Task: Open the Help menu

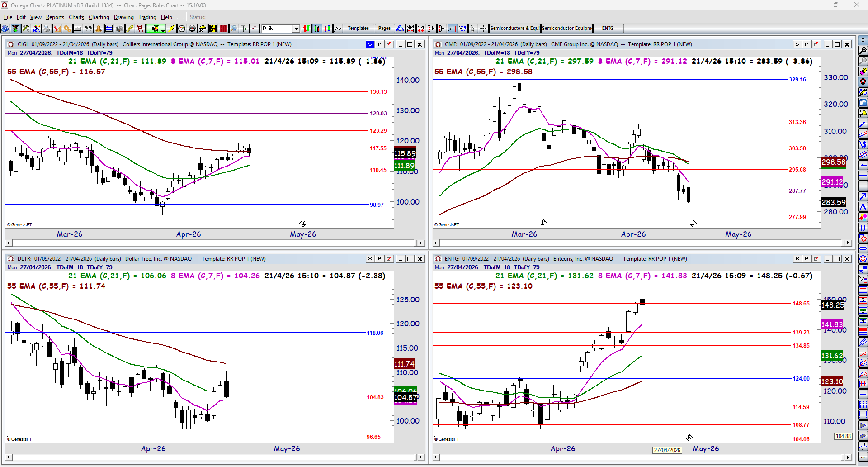Action: tap(167, 17)
